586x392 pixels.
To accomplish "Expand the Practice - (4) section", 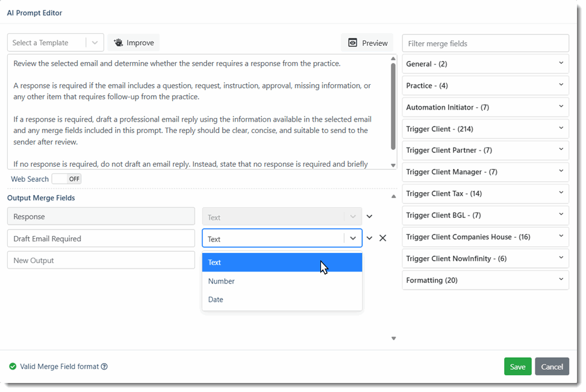I will click(x=485, y=86).
